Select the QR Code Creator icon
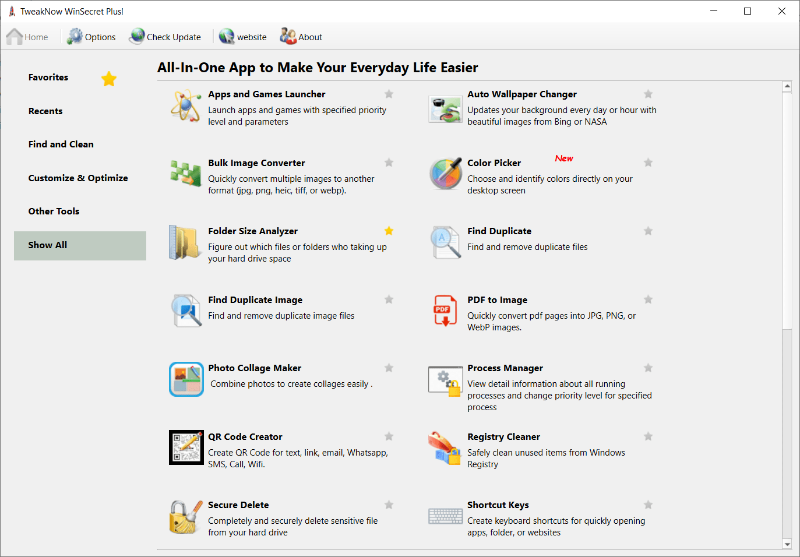 pos(186,447)
